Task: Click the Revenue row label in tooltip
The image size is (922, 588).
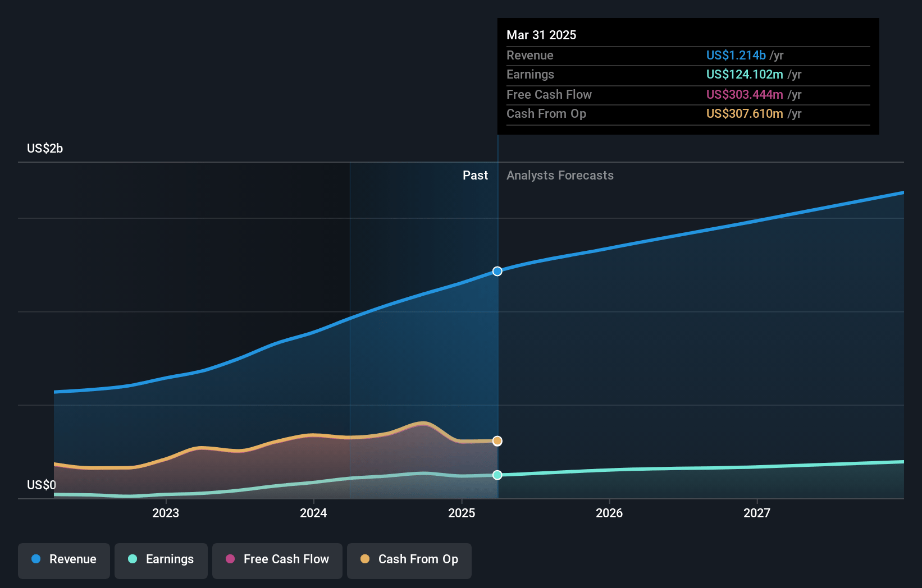Action: coord(530,55)
